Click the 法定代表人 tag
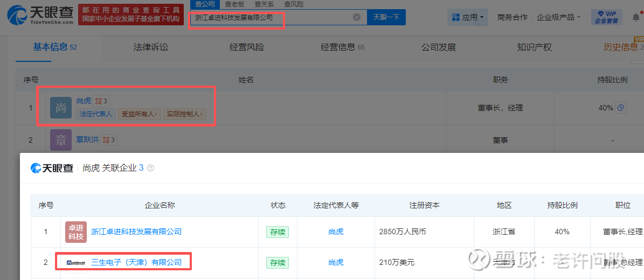The height and width of the screenshot is (280, 644). point(96,114)
